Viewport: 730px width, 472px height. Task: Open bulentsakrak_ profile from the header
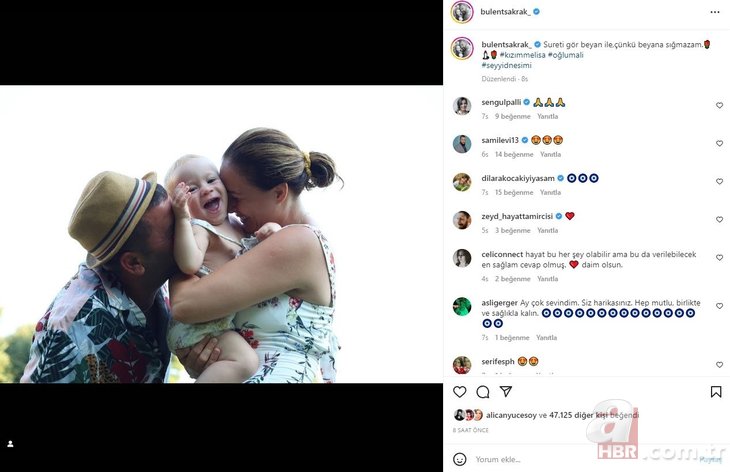[x=504, y=11]
